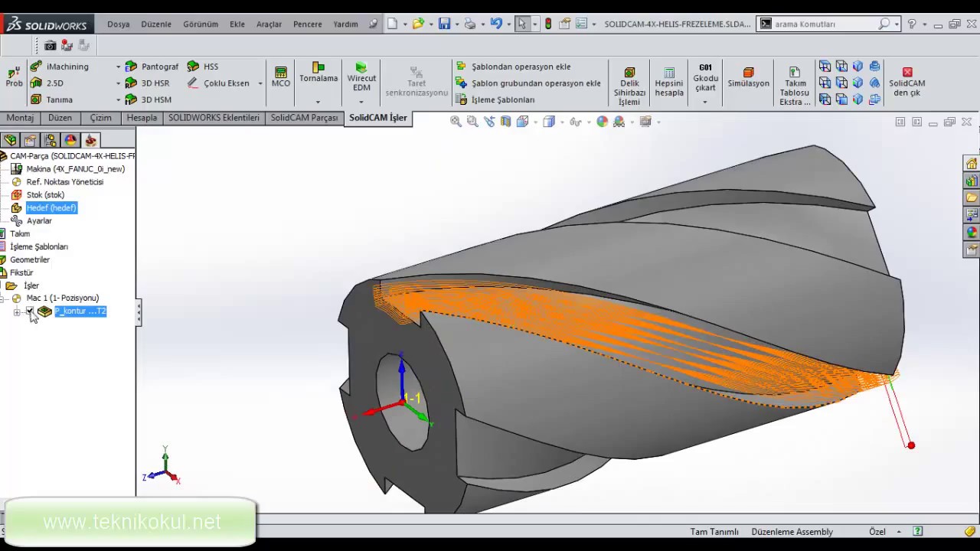Open İşleme Şablonları in the toolbar
Screen dimensions: 980x551
coord(495,99)
